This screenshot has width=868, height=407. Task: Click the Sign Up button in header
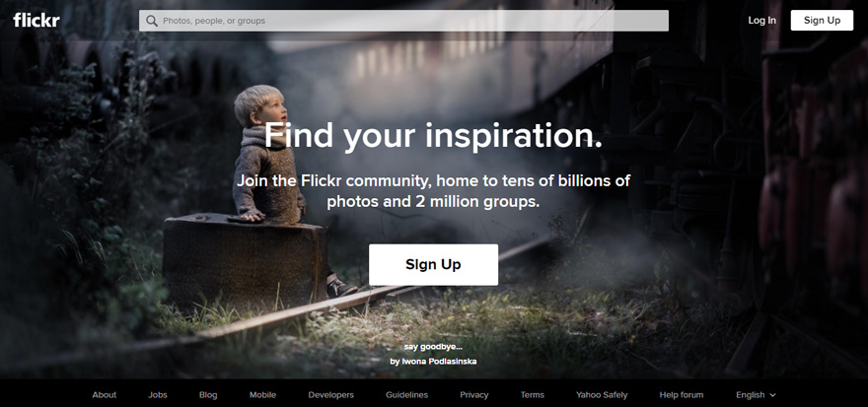(822, 21)
